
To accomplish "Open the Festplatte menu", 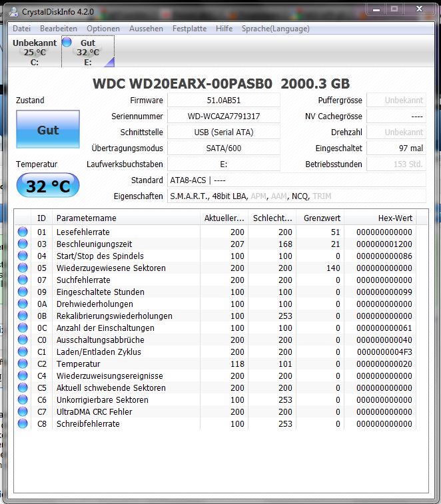I will [x=189, y=29].
